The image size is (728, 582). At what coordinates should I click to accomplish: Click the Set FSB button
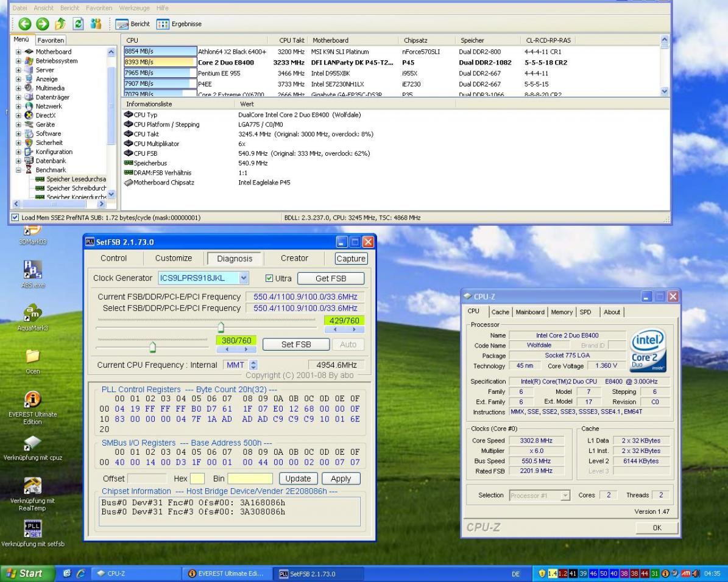click(x=296, y=345)
